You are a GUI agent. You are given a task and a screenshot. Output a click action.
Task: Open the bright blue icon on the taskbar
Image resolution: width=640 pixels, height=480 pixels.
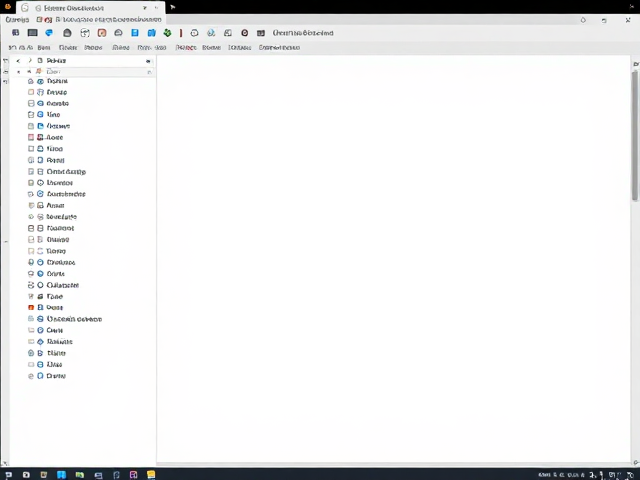(61, 475)
